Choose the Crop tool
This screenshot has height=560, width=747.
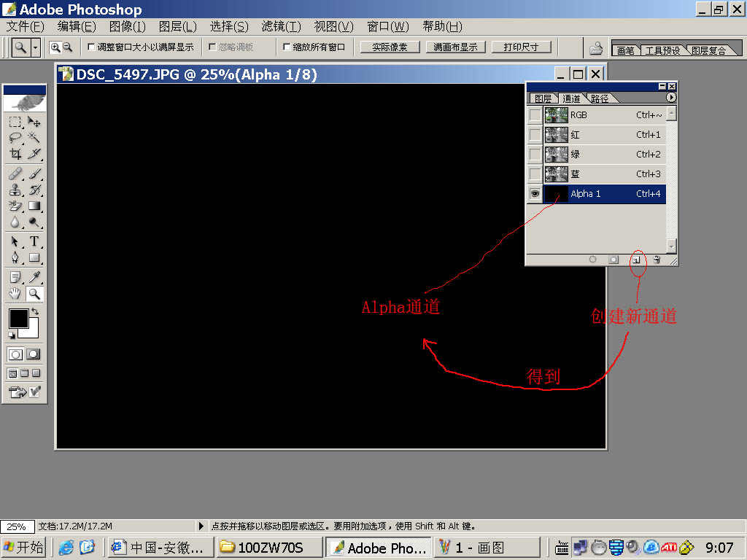(15, 154)
